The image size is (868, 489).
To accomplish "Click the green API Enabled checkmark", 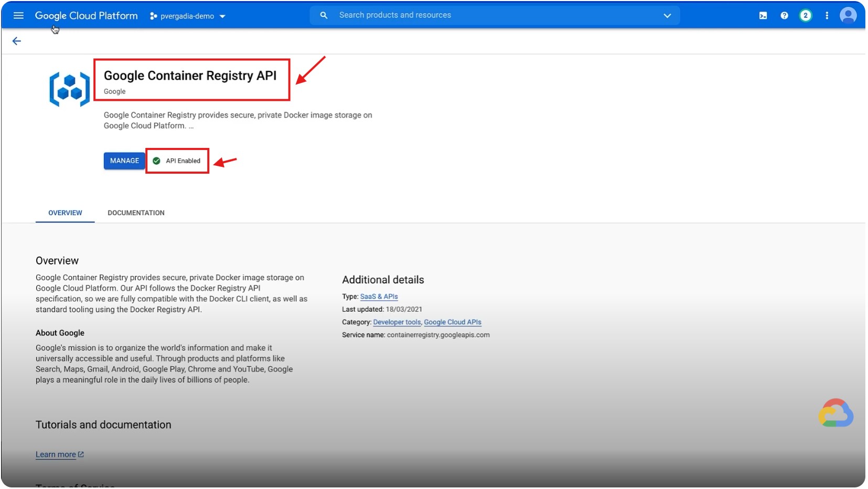I will tap(156, 161).
